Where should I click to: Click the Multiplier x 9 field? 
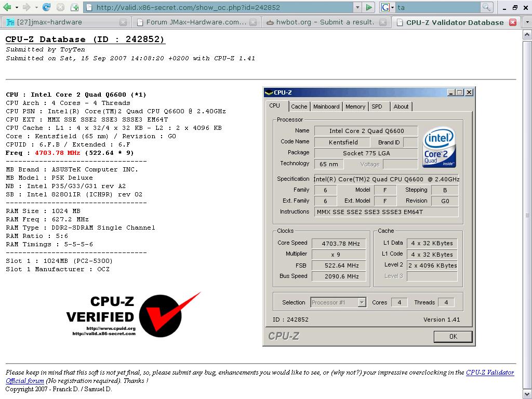pos(339,255)
